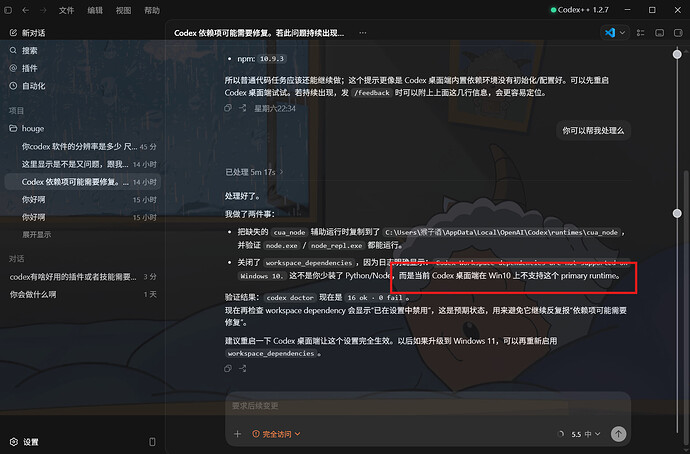Open the 完全访问 permission dropdown
The width and height of the screenshot is (690, 454).
276,434
